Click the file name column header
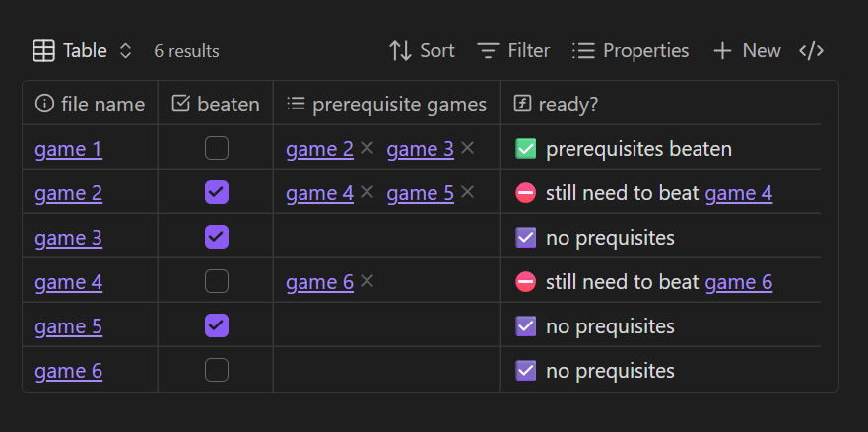 click(90, 104)
